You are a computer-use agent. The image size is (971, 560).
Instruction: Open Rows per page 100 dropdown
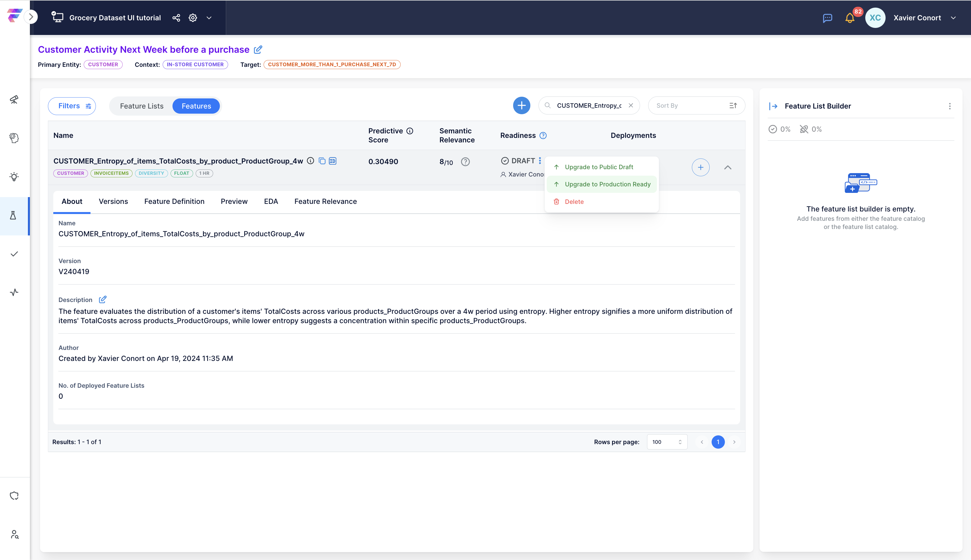[x=667, y=442]
